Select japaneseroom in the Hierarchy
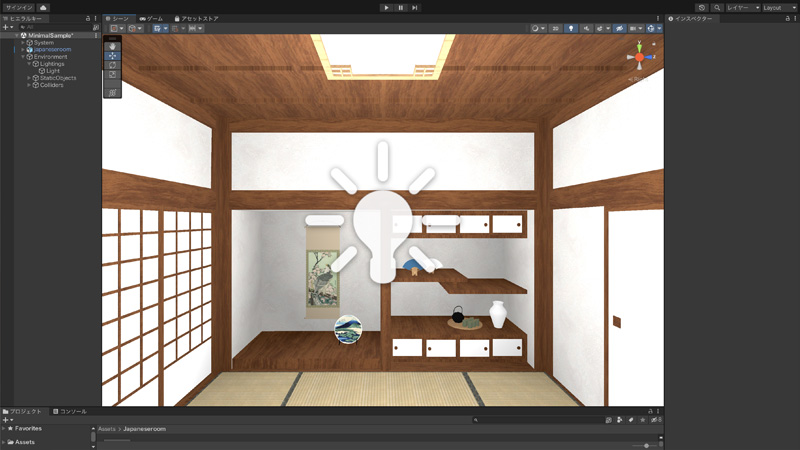This screenshot has width=800, height=450. point(53,49)
